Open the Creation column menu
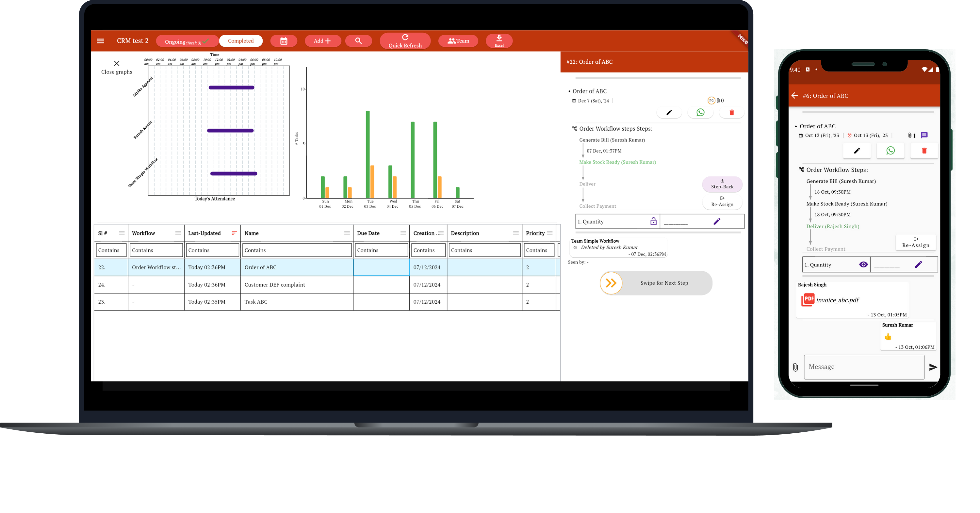980x513 pixels. [x=441, y=233]
